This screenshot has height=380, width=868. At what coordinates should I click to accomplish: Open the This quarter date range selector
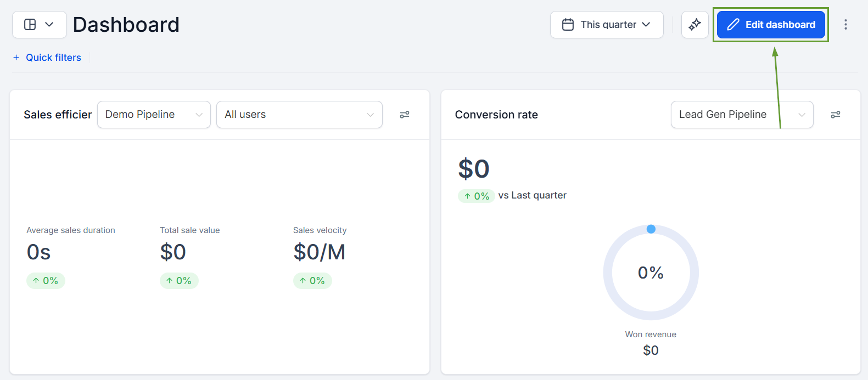pyautogui.click(x=607, y=25)
